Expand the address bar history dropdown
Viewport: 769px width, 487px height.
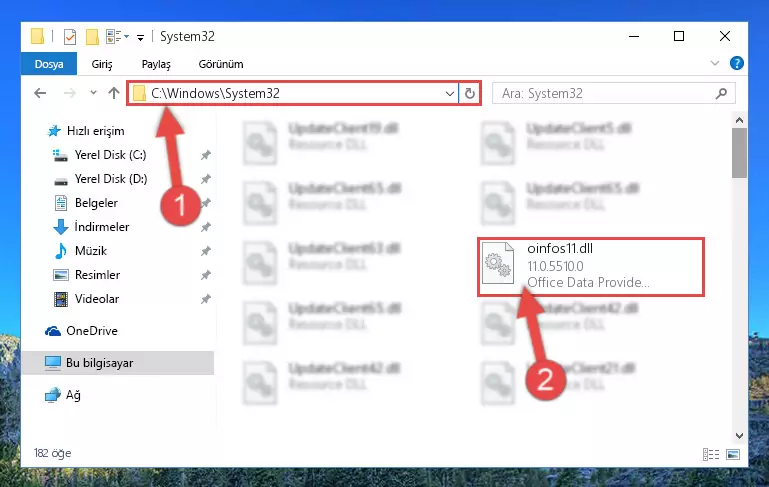tap(449, 93)
